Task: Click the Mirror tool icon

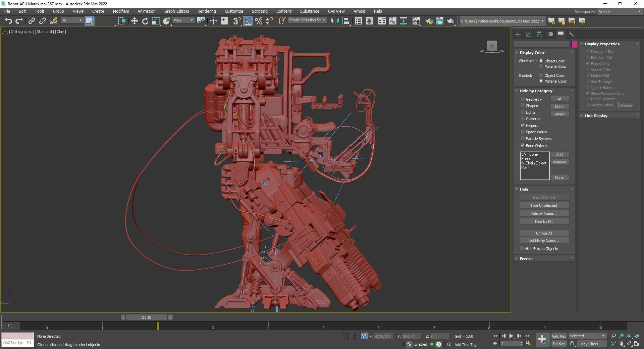Action: [334, 21]
